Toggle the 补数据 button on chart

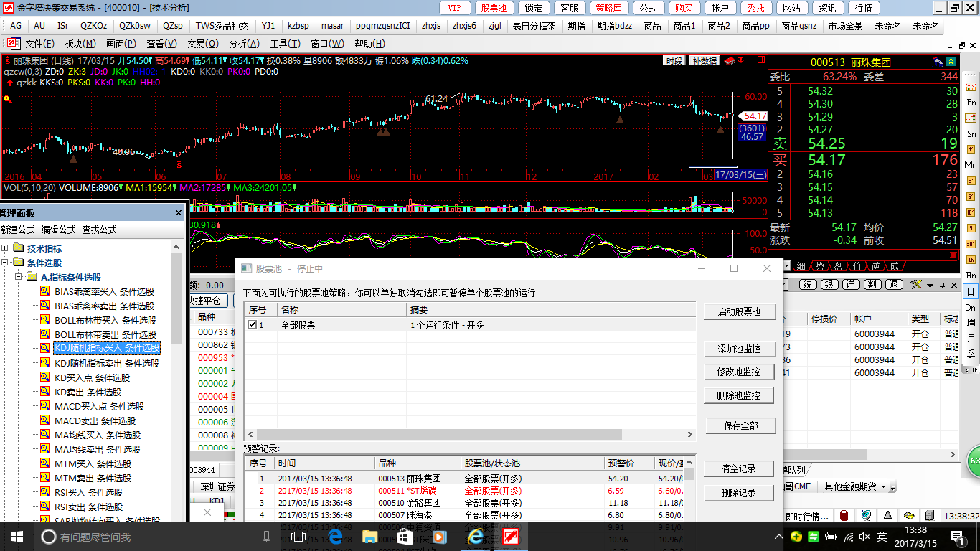(x=705, y=61)
